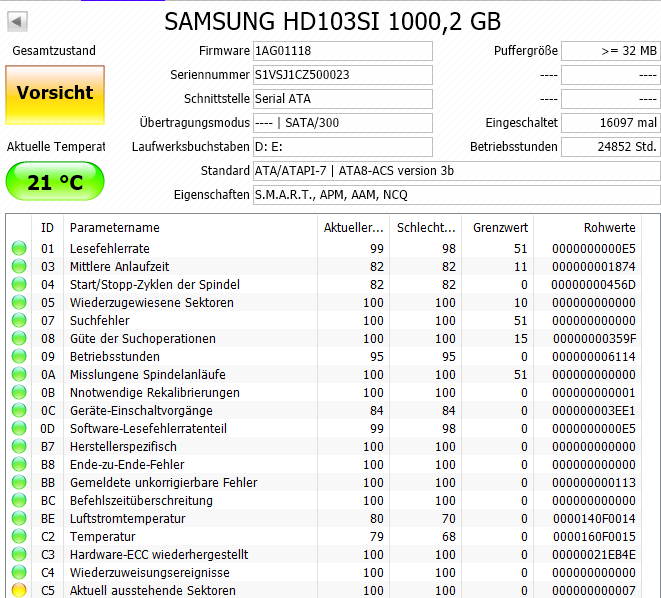661x598 pixels.
Task: Click status icon of Herstellerspezifisch row
Action: 19,446
